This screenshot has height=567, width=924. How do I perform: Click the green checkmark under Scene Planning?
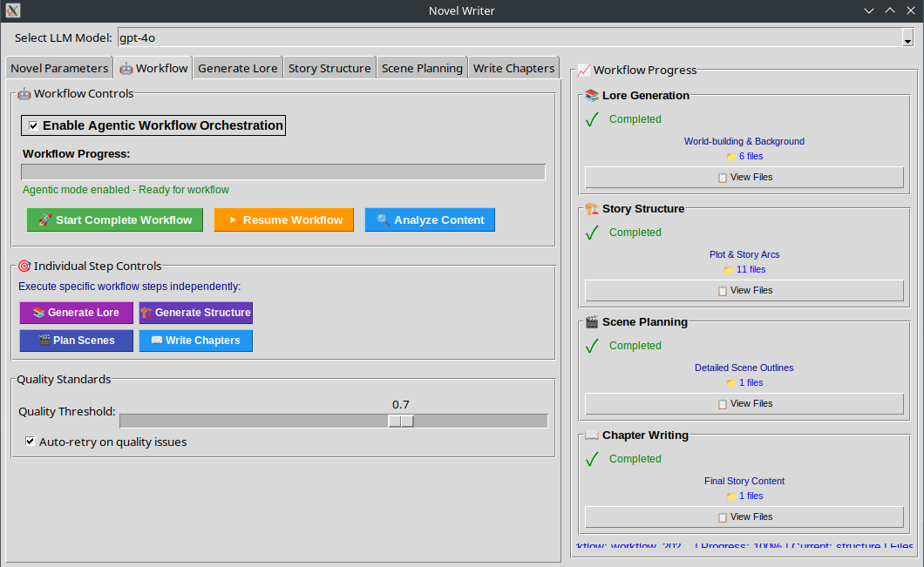(x=592, y=346)
